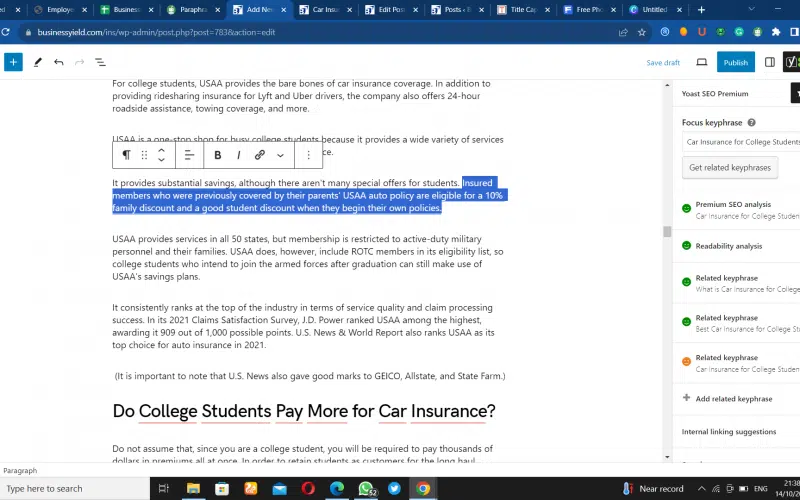Open WhatsApp from the taskbar
The image size is (800, 500).
(366, 489)
